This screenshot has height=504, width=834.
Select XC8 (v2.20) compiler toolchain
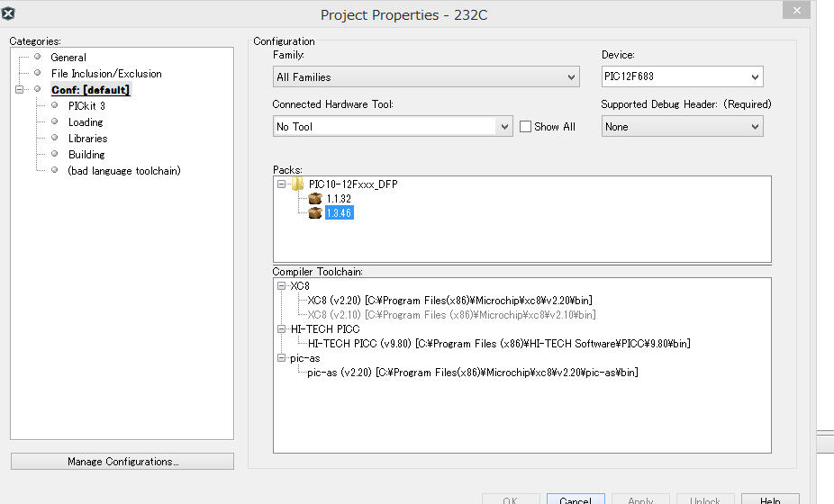[450, 301]
